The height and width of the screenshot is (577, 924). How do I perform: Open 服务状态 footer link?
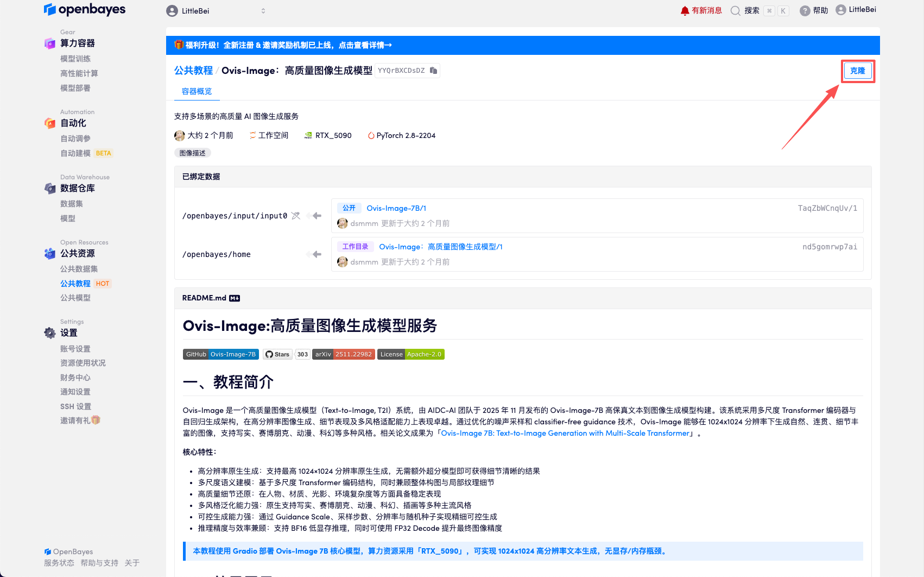click(x=59, y=563)
